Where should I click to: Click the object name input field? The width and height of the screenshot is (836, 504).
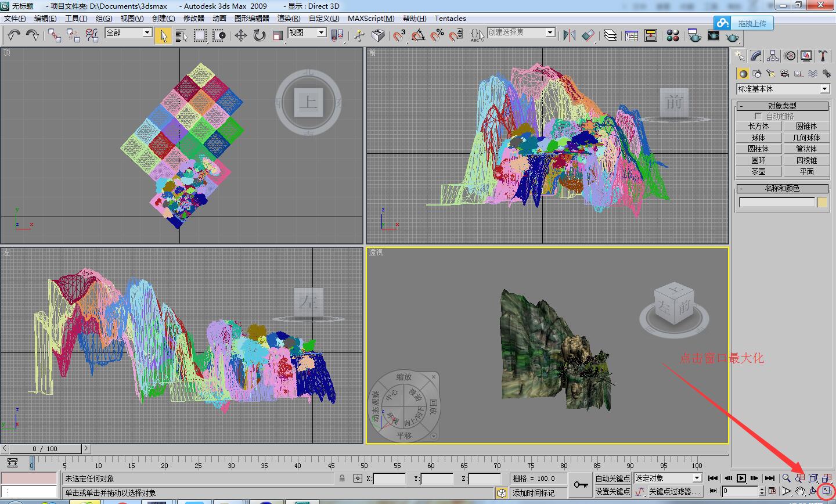click(x=777, y=202)
